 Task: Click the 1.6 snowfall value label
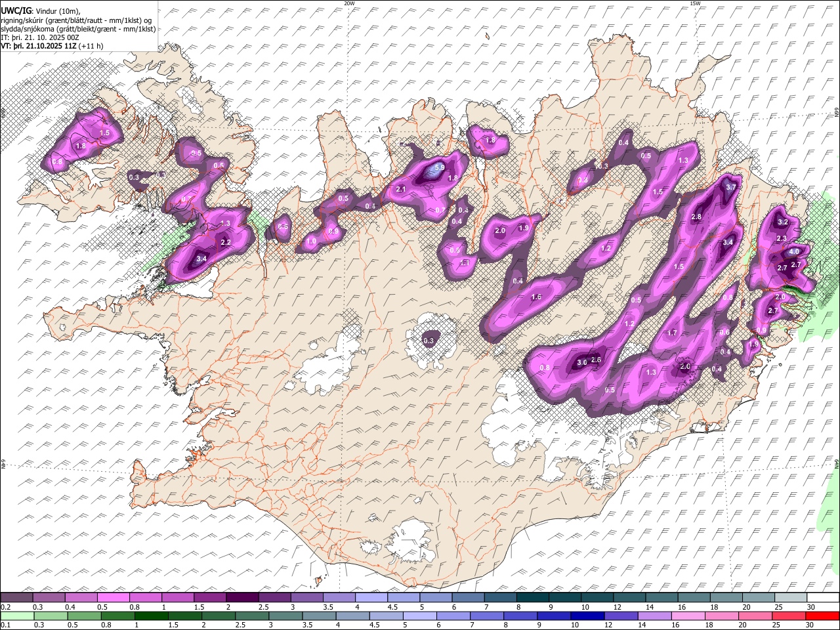(536, 297)
